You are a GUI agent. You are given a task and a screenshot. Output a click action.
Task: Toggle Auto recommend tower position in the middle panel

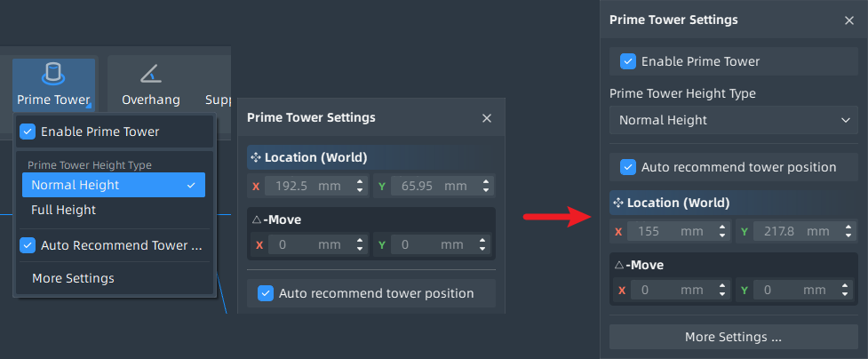(266, 293)
